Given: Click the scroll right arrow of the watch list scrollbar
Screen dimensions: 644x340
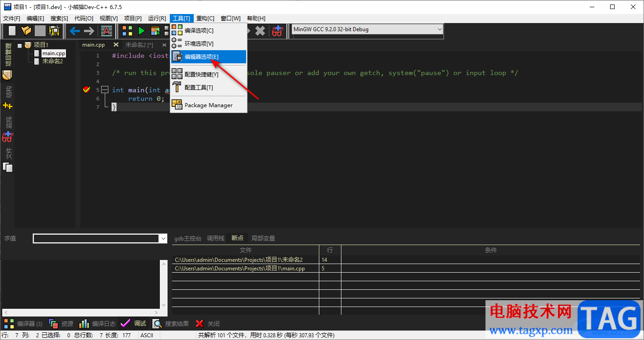Looking at the screenshot, I should tap(156, 312).
